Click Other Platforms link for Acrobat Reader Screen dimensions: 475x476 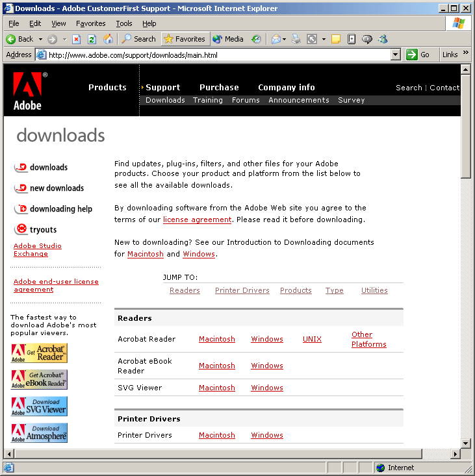click(x=369, y=339)
